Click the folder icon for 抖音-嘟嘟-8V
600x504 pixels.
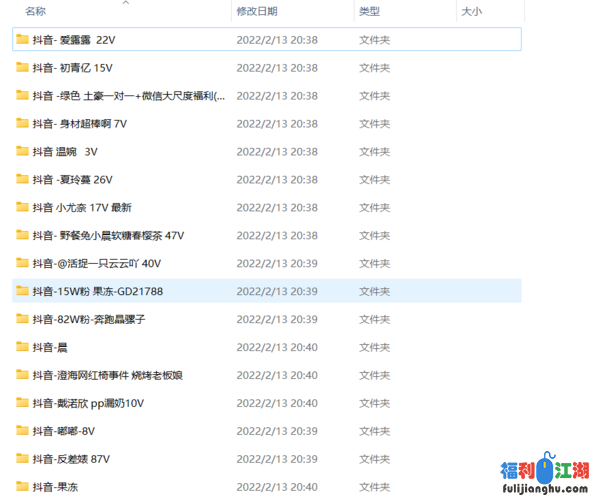click(22, 431)
